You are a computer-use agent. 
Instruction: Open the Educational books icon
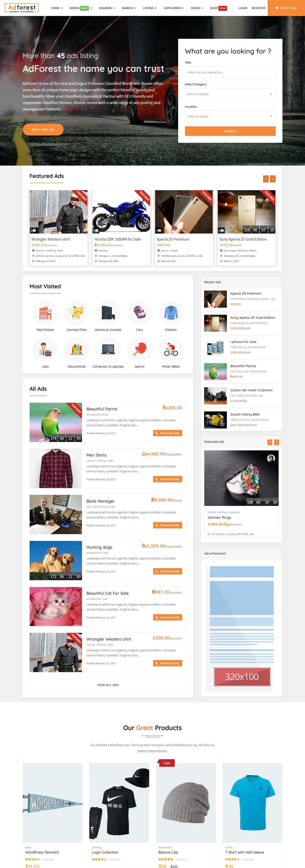coord(77,349)
